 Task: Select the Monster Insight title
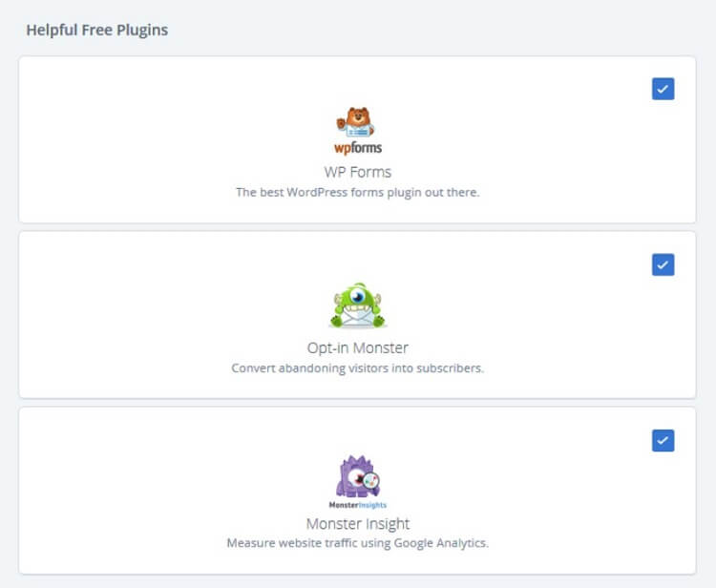coord(358,524)
